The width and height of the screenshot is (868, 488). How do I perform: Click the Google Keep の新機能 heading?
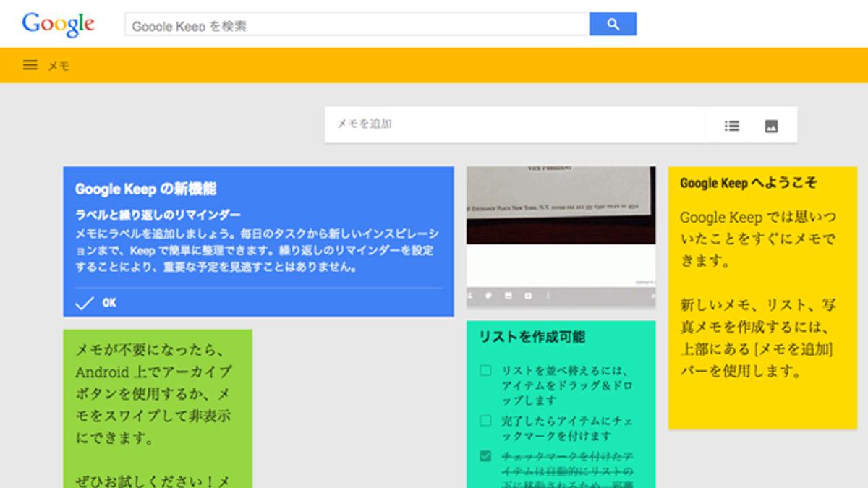[x=146, y=189]
